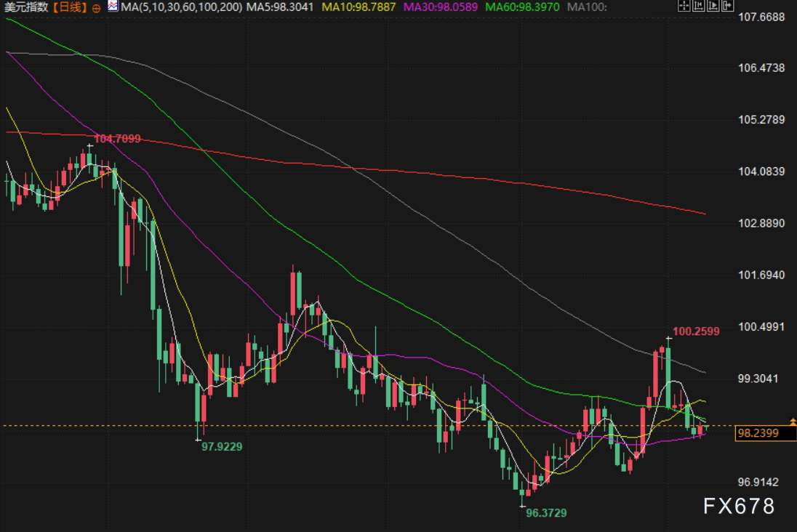
Task: Click the crosshair icon in top-right toolbar
Action: click(684, 6)
